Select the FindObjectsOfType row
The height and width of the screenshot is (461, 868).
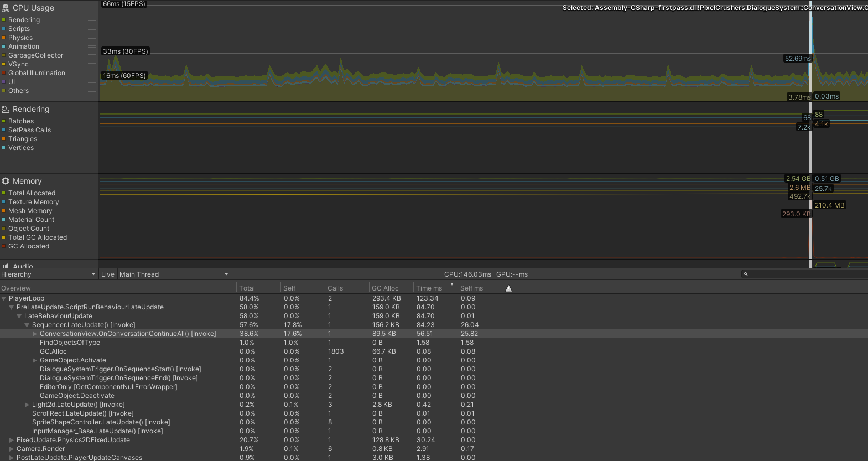(434, 343)
